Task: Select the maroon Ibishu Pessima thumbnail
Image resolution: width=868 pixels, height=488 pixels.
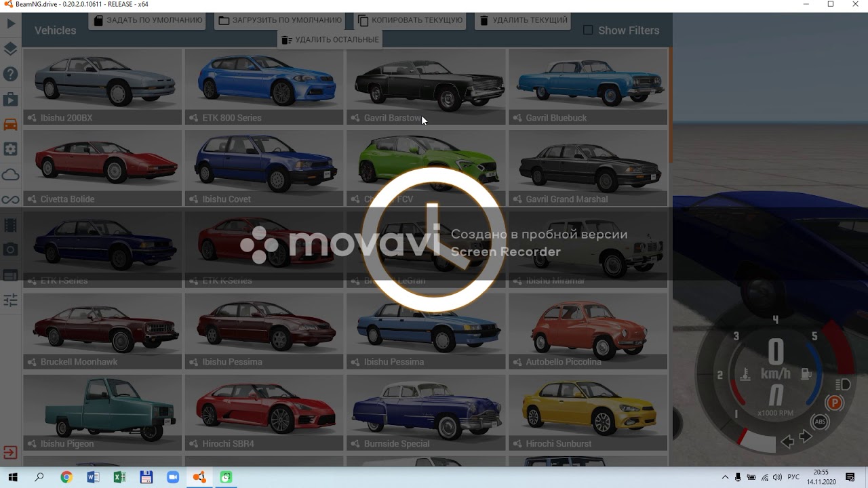Action: (x=264, y=331)
